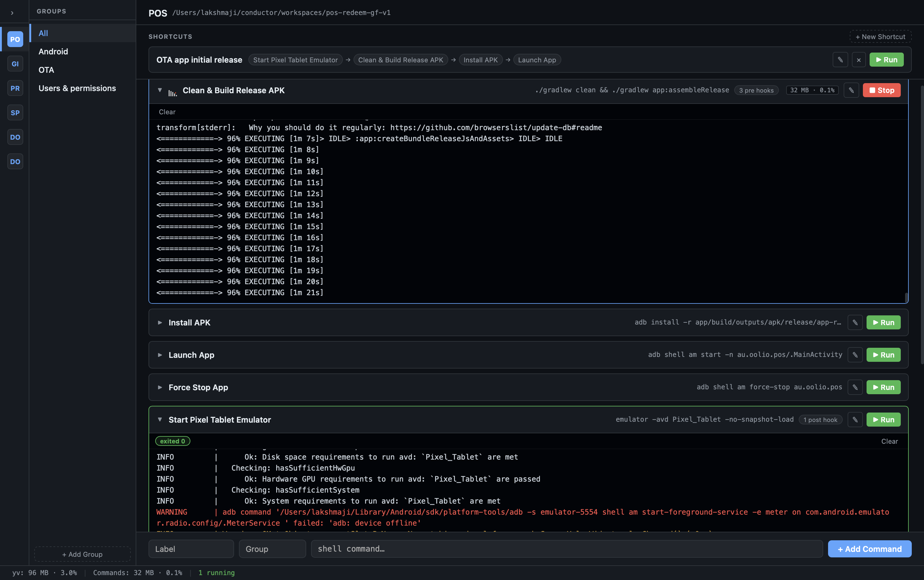The width and height of the screenshot is (924, 580).
Task: Select the second DO workspace icon
Action: point(15,161)
